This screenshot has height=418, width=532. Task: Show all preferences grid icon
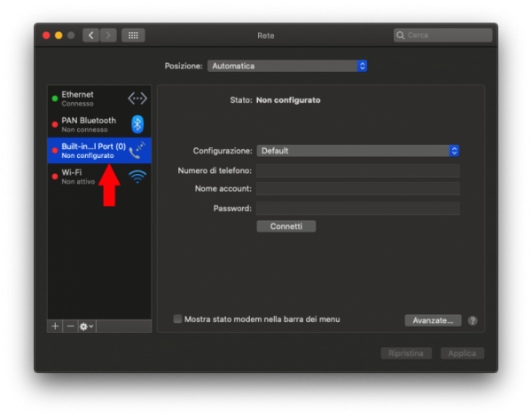pyautogui.click(x=133, y=35)
